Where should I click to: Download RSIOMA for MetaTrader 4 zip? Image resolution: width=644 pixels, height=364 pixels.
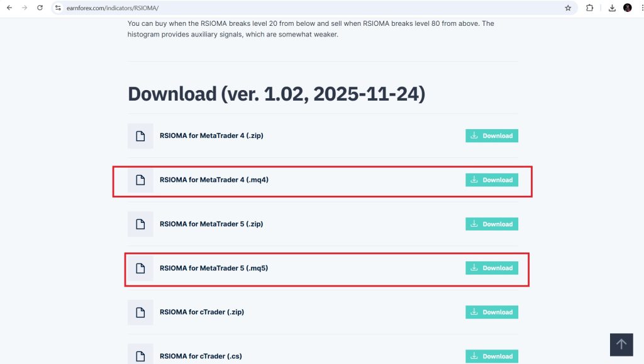click(x=492, y=136)
